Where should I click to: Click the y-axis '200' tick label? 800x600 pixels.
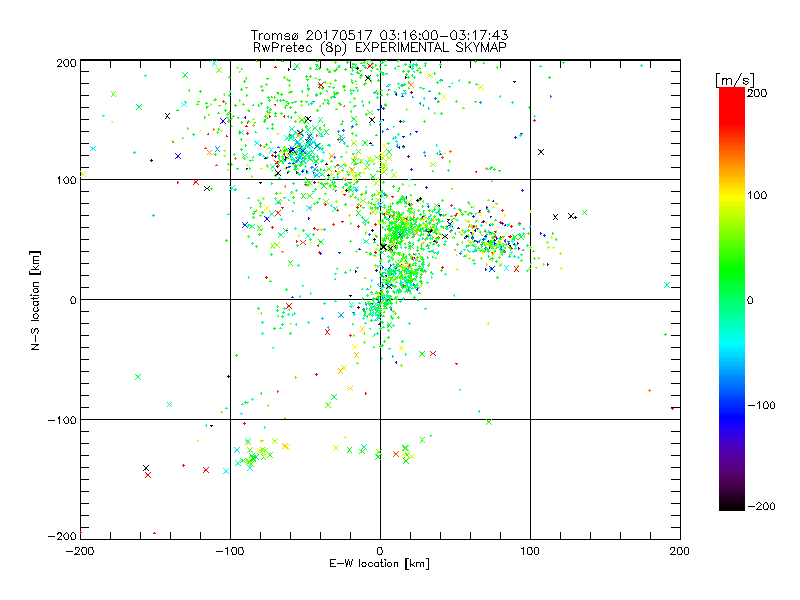pos(66,63)
